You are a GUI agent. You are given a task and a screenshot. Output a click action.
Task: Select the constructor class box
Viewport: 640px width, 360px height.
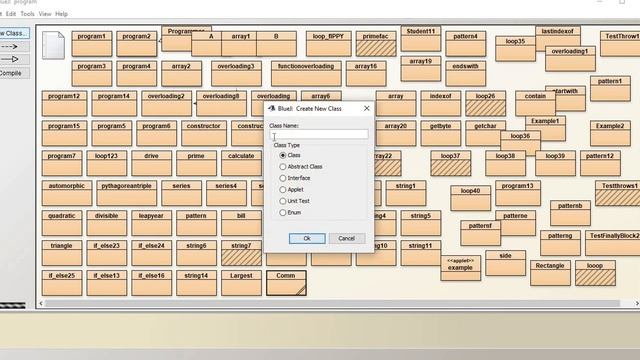point(204,133)
